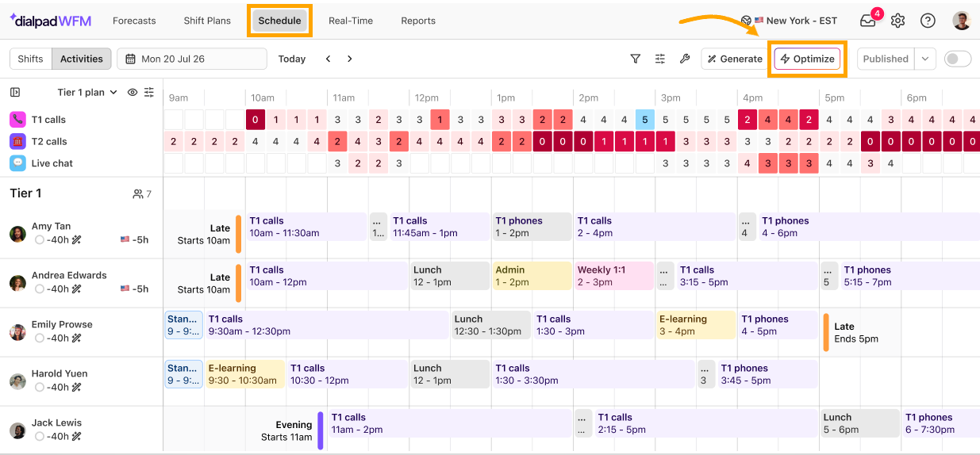Open the inbox notifications icon

pos(867,21)
